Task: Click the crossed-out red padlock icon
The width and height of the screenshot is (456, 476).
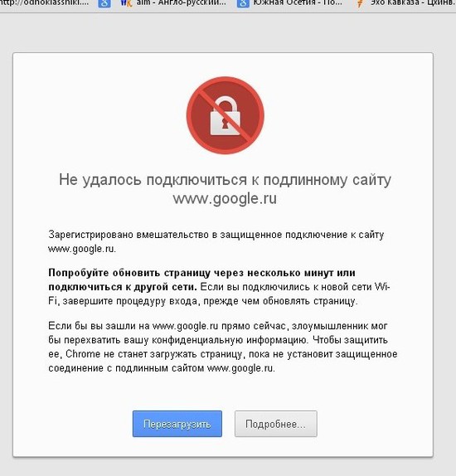Action: pyautogui.click(x=226, y=115)
